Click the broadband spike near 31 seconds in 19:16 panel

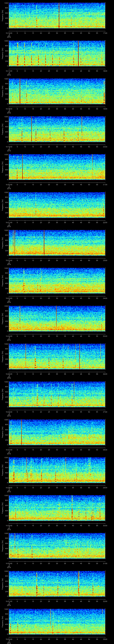point(59,16)
